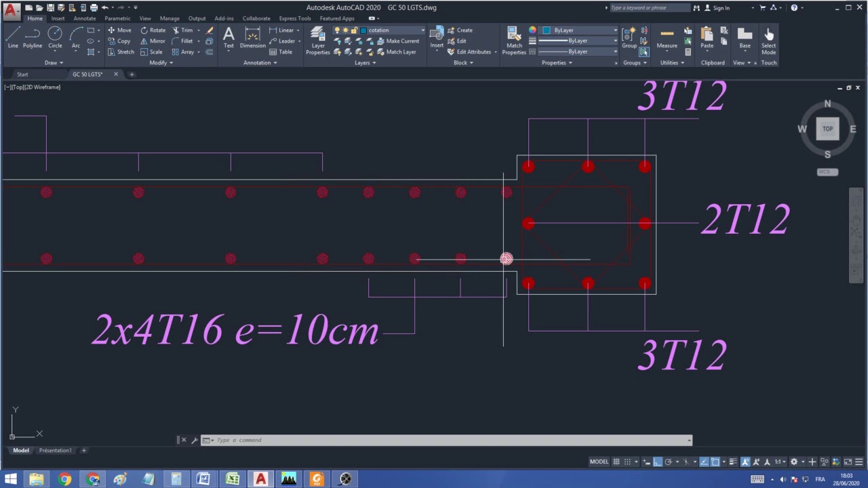Click the Group objects tool
This screenshot has height=488, width=868.
tap(629, 38)
